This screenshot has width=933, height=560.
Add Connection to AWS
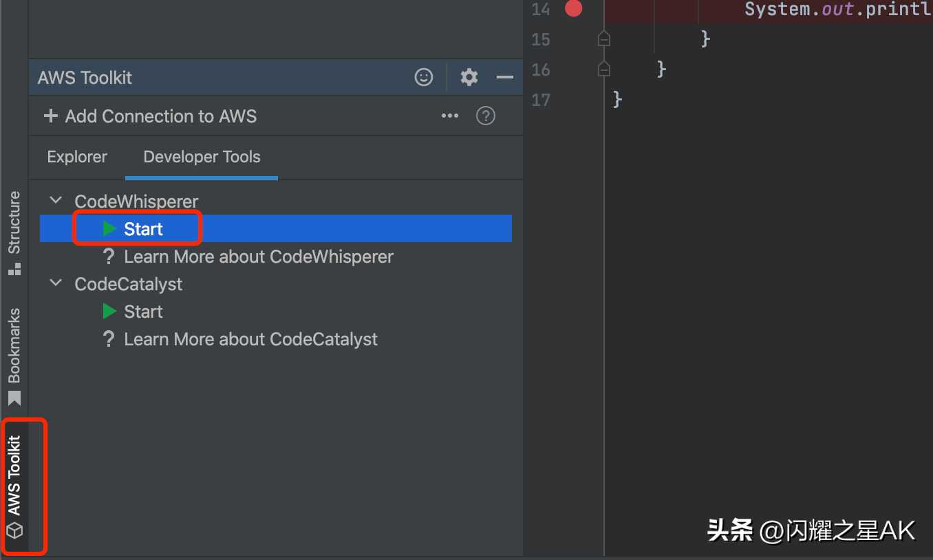click(x=151, y=116)
